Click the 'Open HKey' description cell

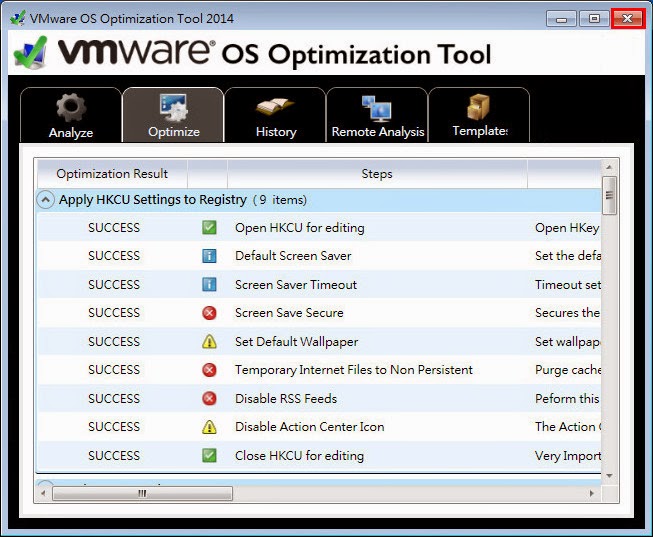pos(567,228)
